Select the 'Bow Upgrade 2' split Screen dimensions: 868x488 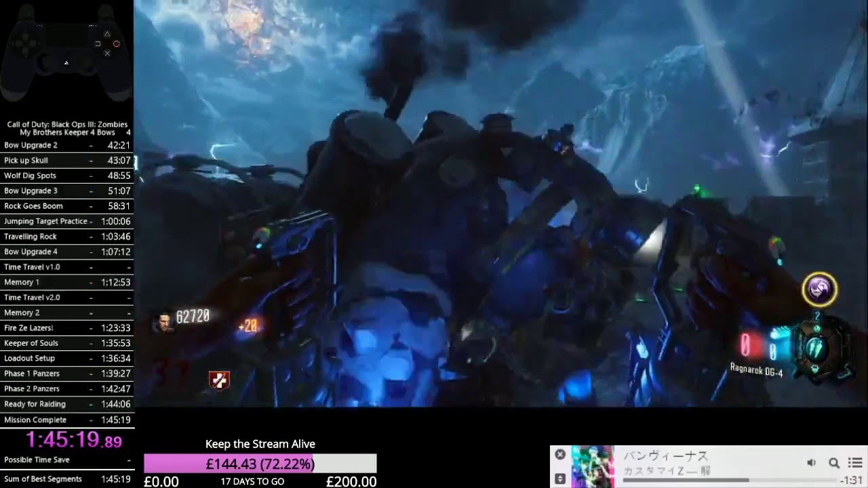(67, 145)
